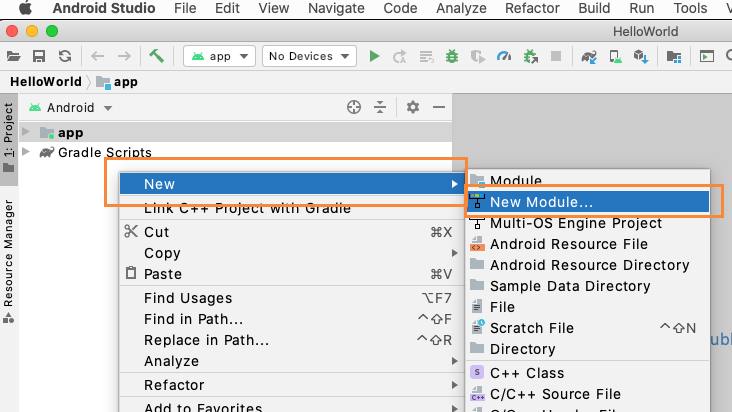
Task: Run the app with green play icon
Action: (374, 56)
